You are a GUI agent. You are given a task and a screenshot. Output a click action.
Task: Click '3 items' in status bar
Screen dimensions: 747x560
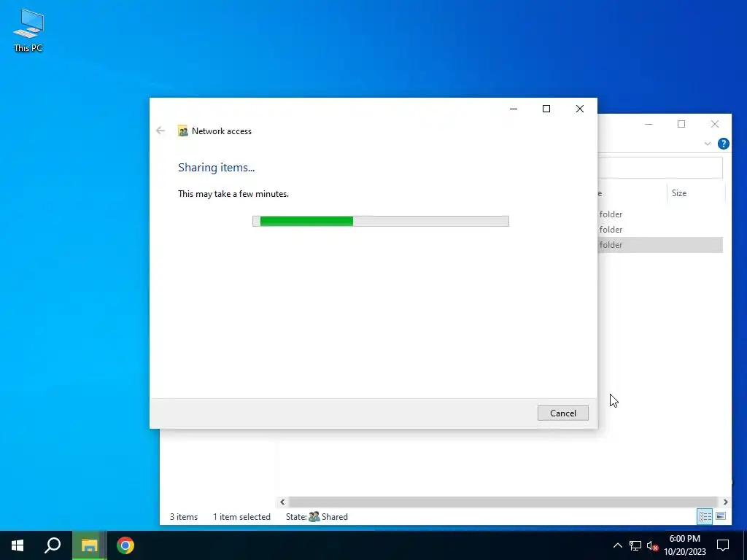184,517
